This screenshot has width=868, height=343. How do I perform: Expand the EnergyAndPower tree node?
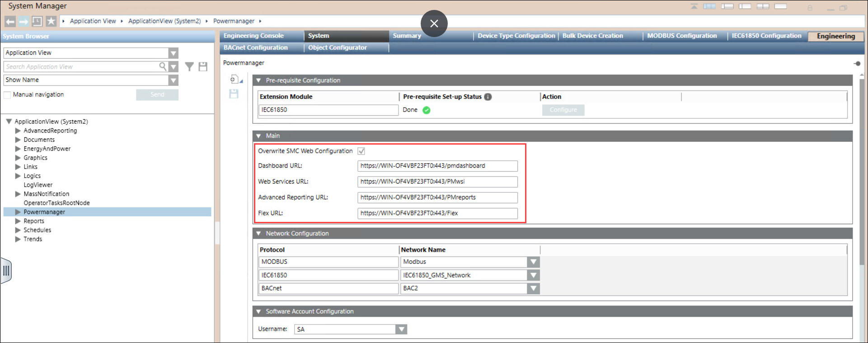(x=18, y=149)
